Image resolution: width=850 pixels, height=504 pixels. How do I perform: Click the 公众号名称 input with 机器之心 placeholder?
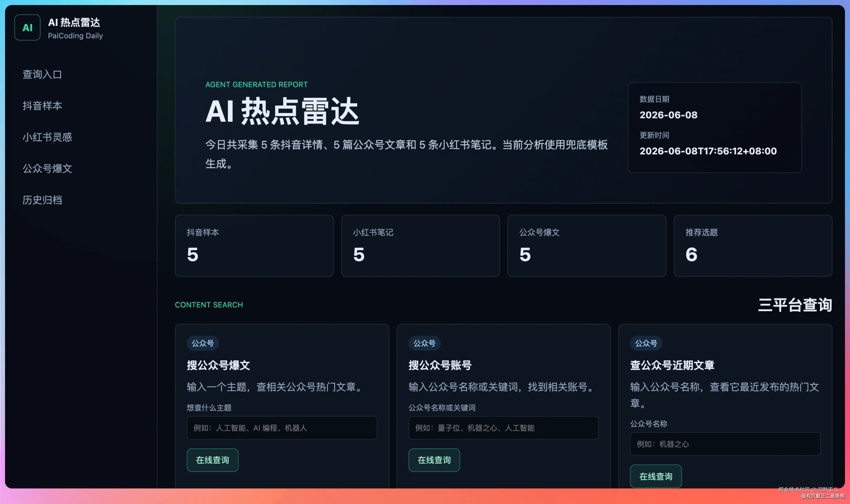click(x=725, y=444)
